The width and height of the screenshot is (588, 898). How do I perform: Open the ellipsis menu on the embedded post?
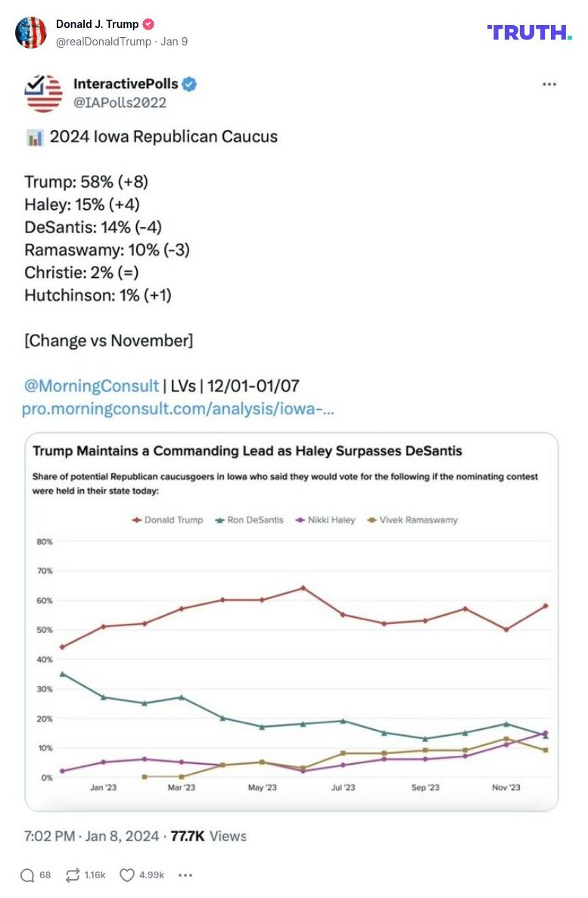pos(549,84)
